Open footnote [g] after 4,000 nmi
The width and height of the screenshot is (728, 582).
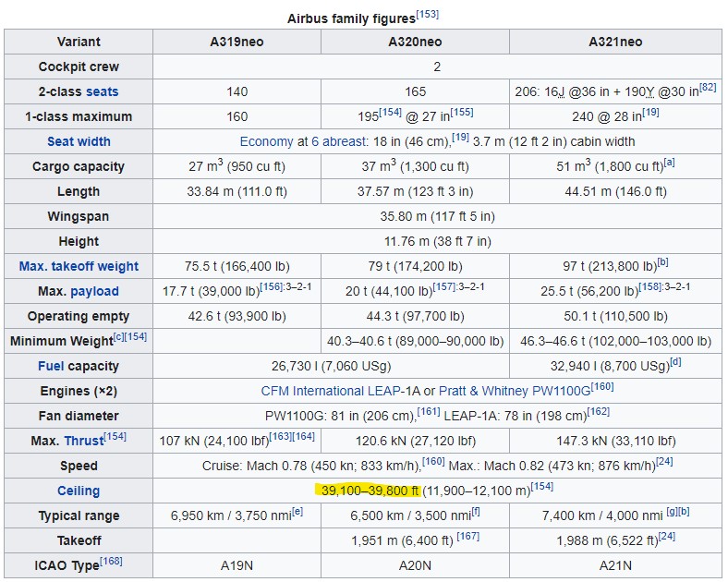point(673,512)
